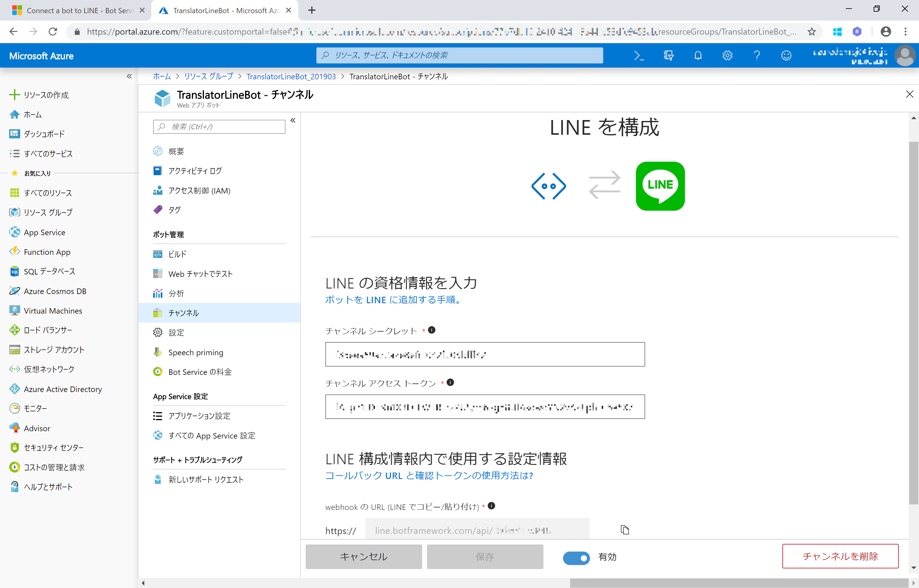The image size is (919, 588).
Task: Click the キャンセル button
Action: click(x=364, y=557)
